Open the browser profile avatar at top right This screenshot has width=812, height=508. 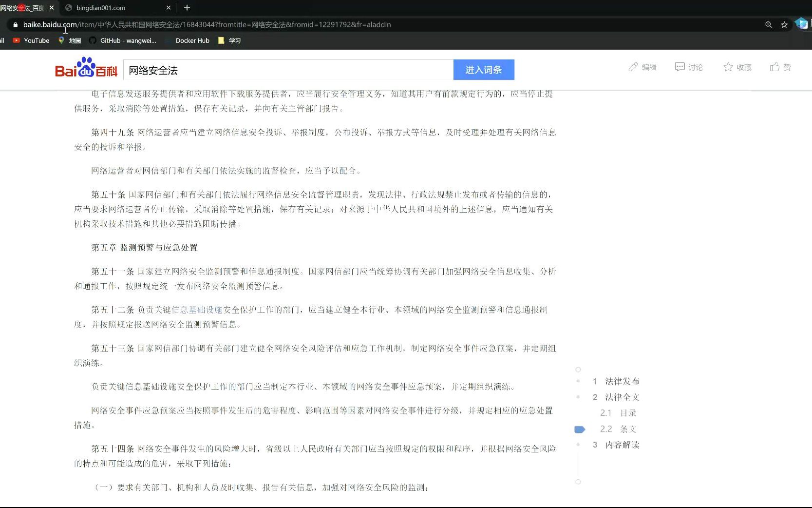(x=801, y=23)
